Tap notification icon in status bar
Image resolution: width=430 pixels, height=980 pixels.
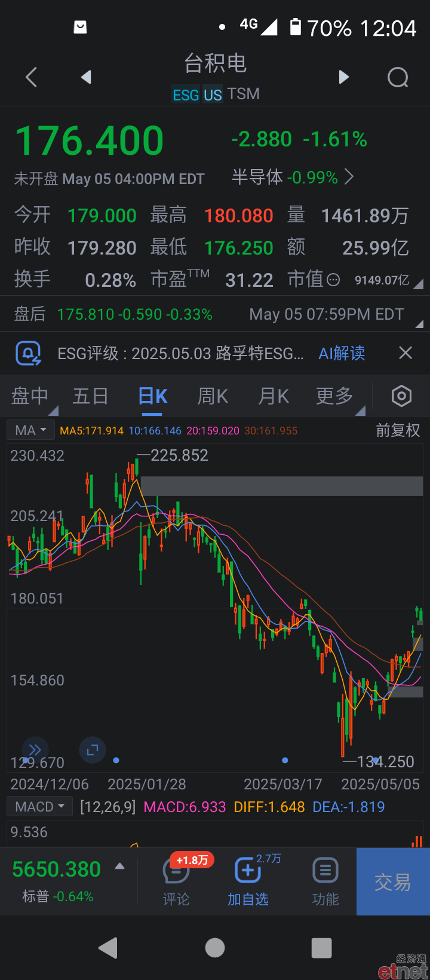point(80,27)
